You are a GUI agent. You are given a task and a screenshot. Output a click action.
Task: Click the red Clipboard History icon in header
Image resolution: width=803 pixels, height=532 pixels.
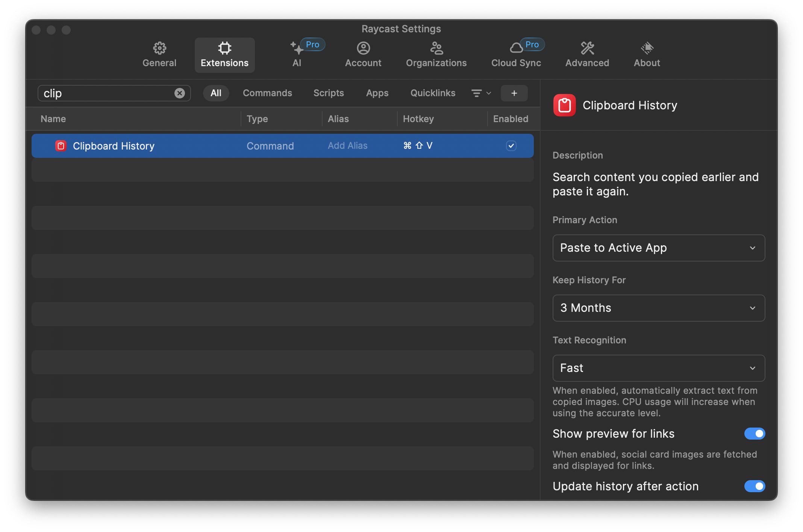point(564,105)
